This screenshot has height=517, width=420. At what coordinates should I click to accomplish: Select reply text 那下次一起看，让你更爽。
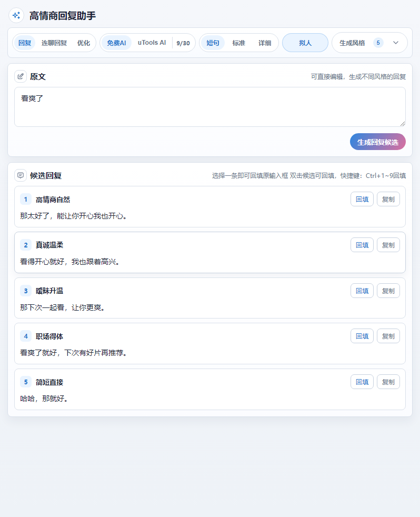[x=63, y=307]
